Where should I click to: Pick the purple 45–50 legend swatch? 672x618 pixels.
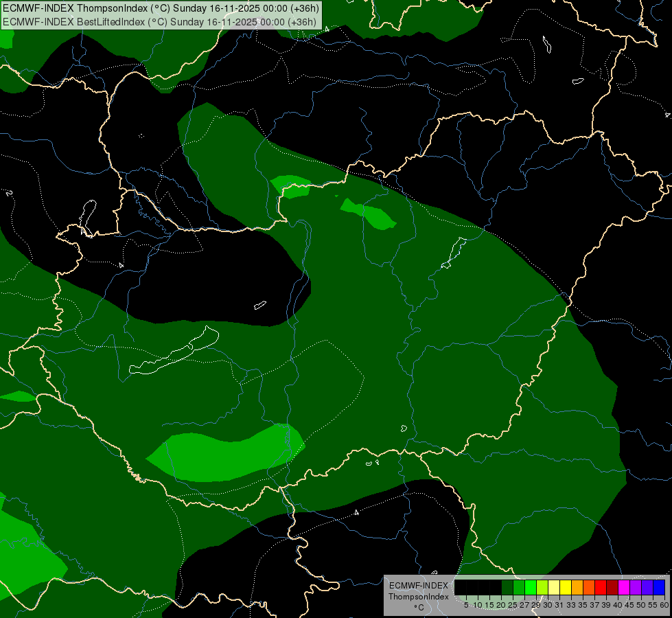(635, 588)
